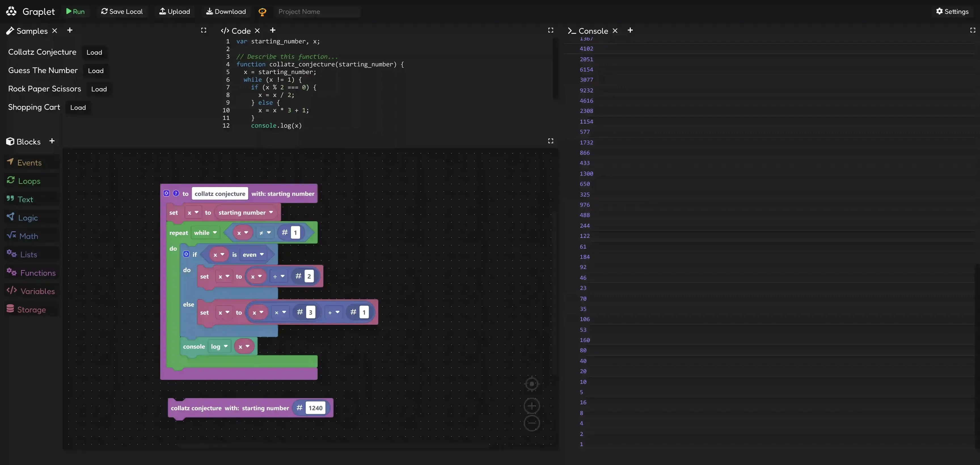This screenshot has width=980, height=465.
Task: Load the Collatz Conjecture sample
Action: click(94, 52)
